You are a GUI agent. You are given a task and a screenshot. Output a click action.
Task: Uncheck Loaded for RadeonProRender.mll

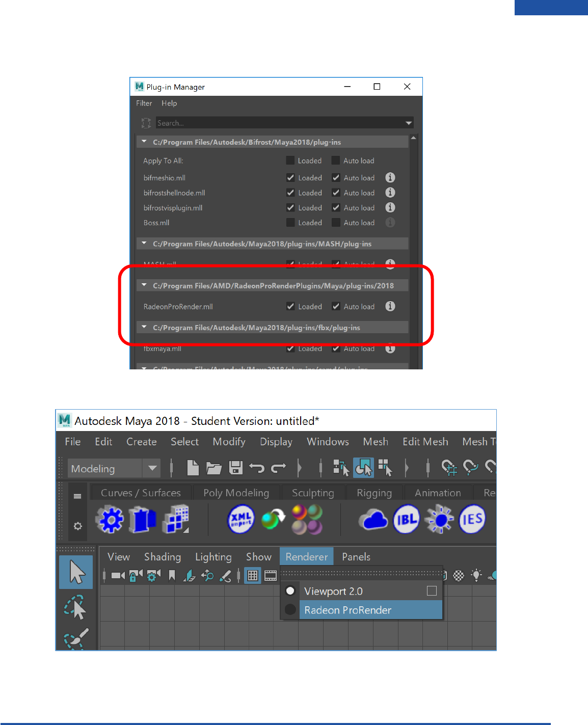[290, 306]
